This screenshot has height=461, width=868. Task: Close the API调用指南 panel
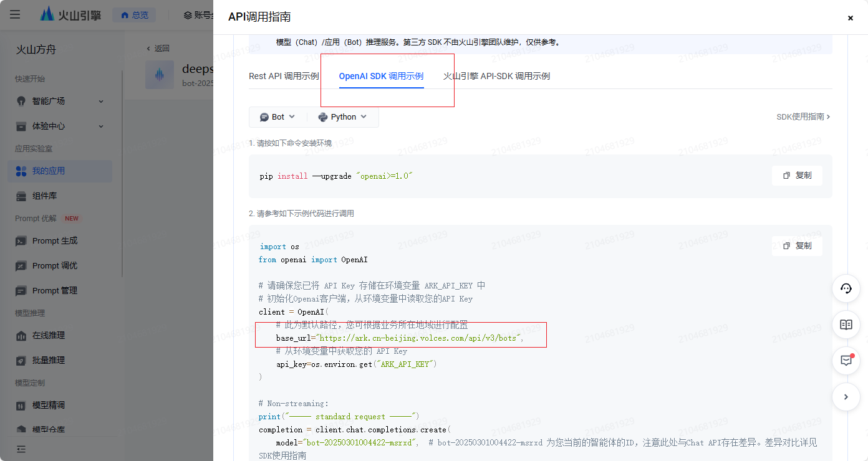coord(850,18)
